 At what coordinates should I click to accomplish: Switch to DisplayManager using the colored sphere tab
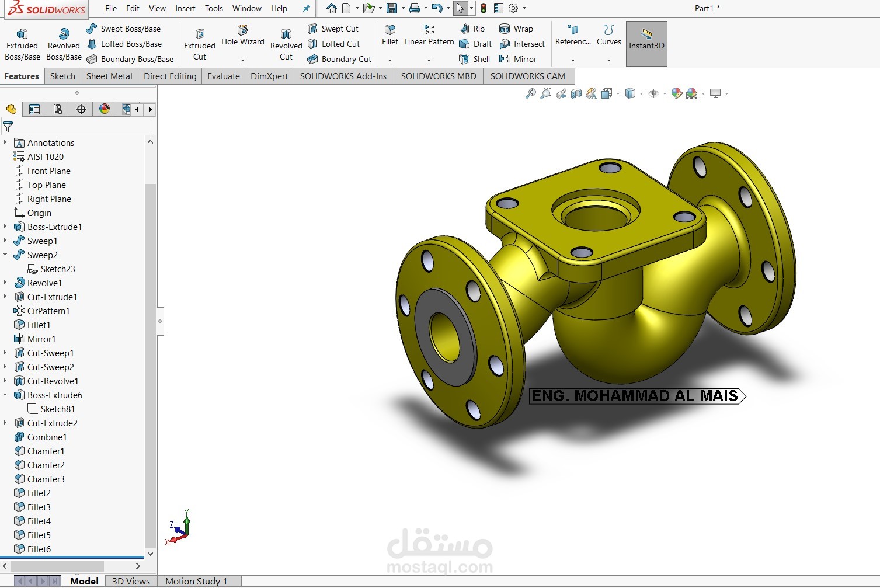105,109
